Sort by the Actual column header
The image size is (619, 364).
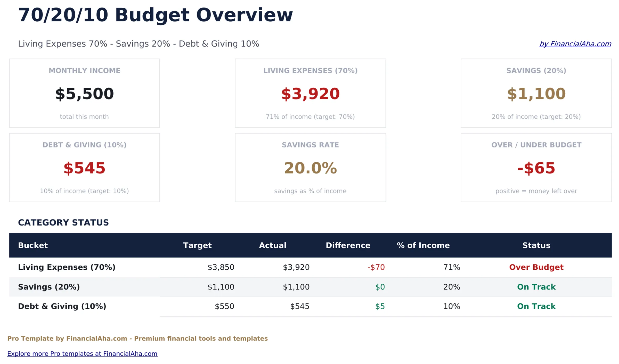[272, 245]
